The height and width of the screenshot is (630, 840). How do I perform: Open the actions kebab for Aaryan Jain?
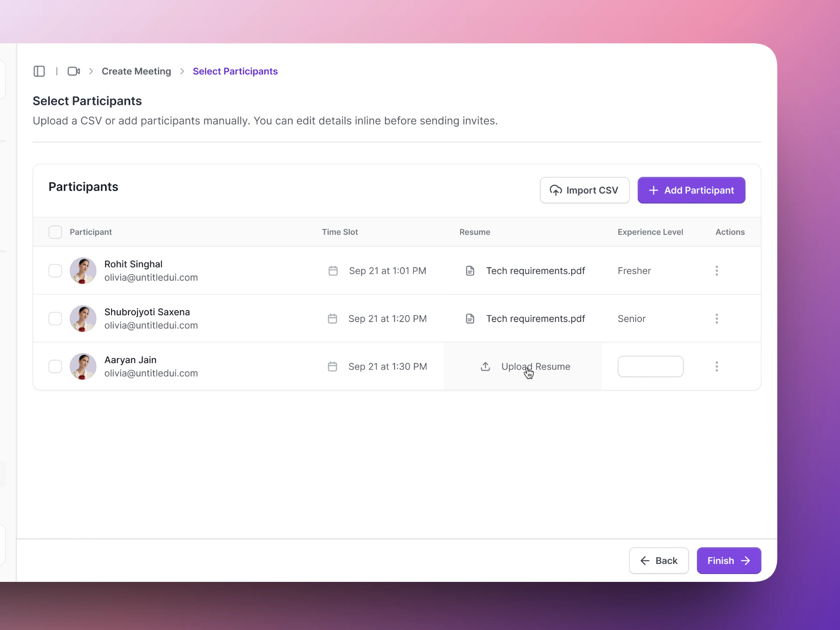717,367
